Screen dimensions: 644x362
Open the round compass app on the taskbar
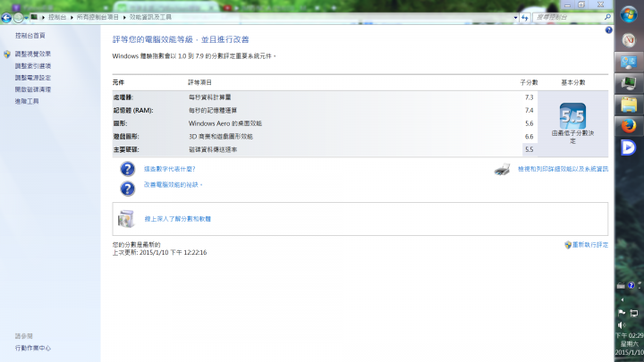tap(629, 40)
